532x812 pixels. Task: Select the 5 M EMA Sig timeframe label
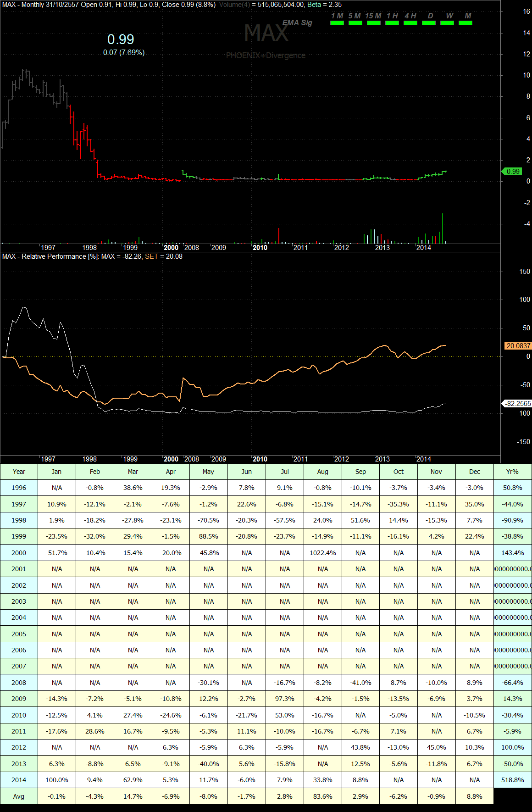[x=355, y=16]
